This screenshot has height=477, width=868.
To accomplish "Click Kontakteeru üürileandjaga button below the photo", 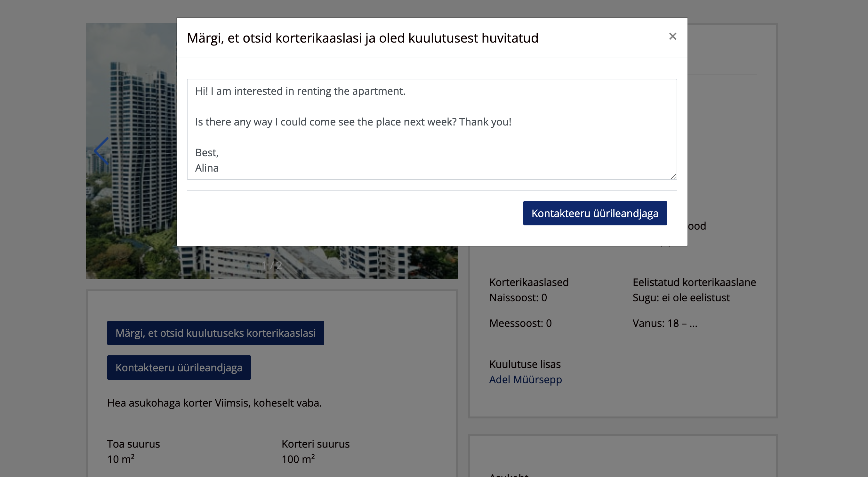I will click(x=179, y=368).
